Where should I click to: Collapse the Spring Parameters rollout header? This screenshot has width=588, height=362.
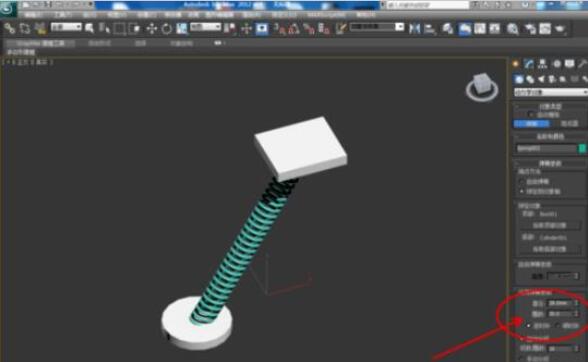pos(550,164)
